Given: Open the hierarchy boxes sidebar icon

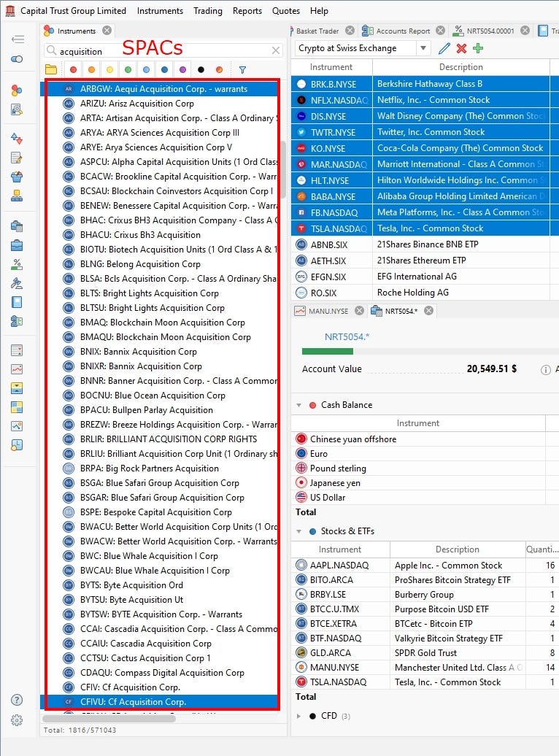Looking at the screenshot, I should pyautogui.click(x=17, y=196).
